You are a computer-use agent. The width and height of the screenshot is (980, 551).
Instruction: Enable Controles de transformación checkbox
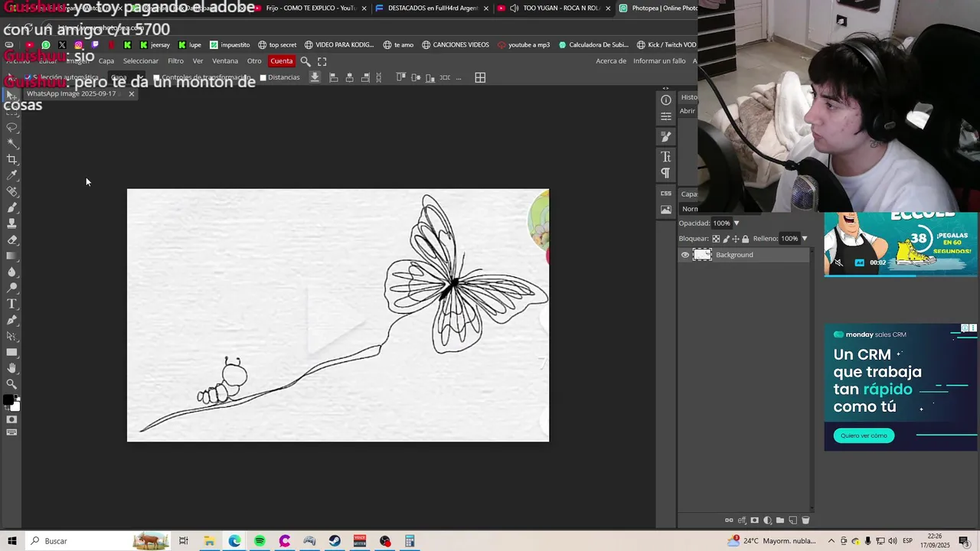pyautogui.click(x=157, y=77)
